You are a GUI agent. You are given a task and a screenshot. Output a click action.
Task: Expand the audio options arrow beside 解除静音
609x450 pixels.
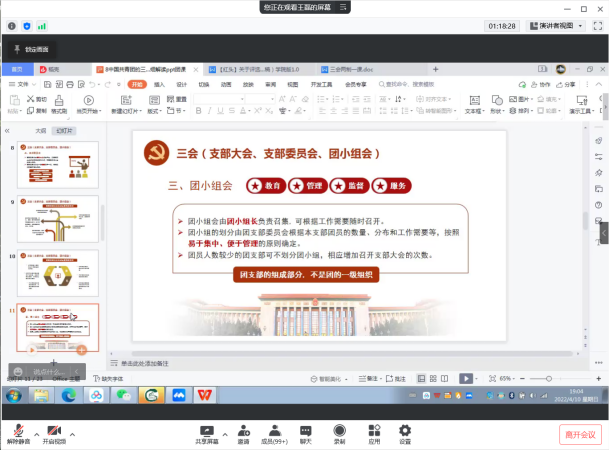(37, 433)
